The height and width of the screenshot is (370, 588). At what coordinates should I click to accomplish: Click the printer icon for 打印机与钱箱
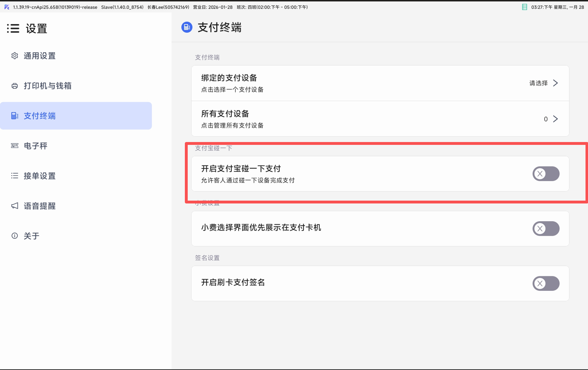[x=15, y=86]
